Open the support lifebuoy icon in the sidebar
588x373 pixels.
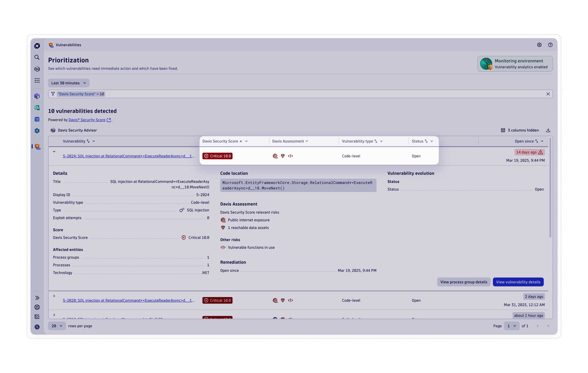click(x=37, y=307)
